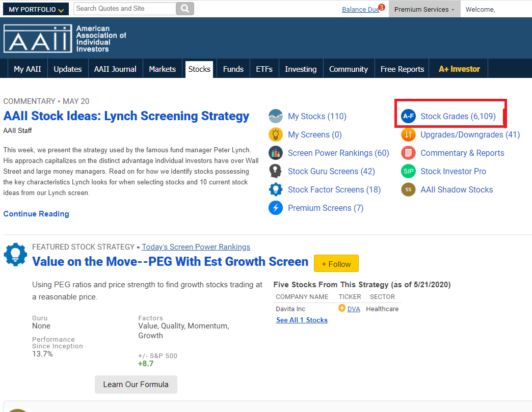The width and height of the screenshot is (532, 412).
Task: Focus the Search Quotes and Site field
Action: pos(125,9)
